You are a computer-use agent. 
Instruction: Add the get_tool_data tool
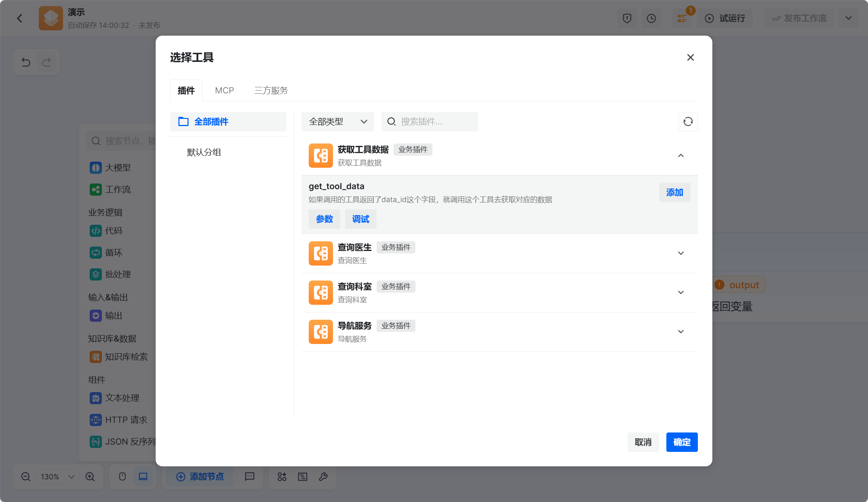coord(674,192)
